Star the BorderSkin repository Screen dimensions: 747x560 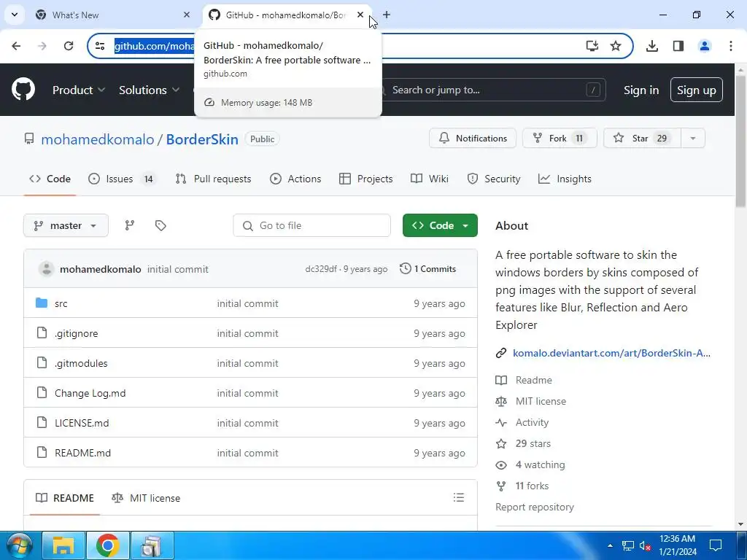642,138
